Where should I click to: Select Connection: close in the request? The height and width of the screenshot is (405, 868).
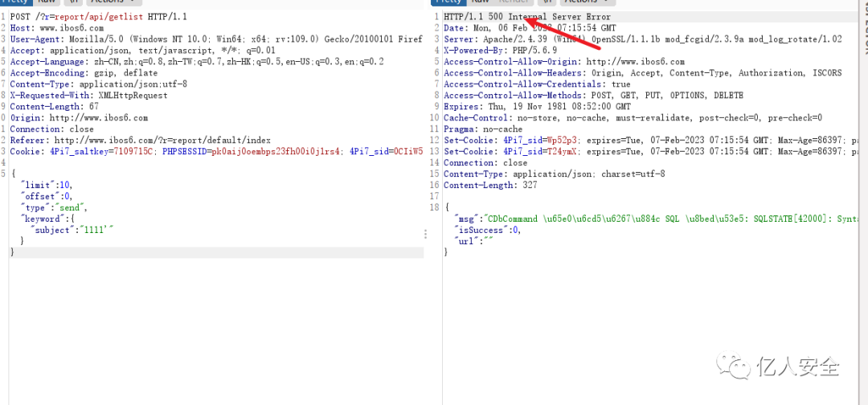pos(51,129)
